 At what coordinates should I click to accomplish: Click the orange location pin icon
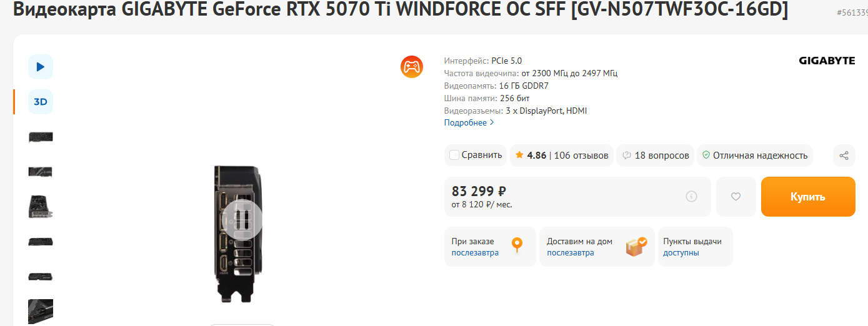coord(517,246)
